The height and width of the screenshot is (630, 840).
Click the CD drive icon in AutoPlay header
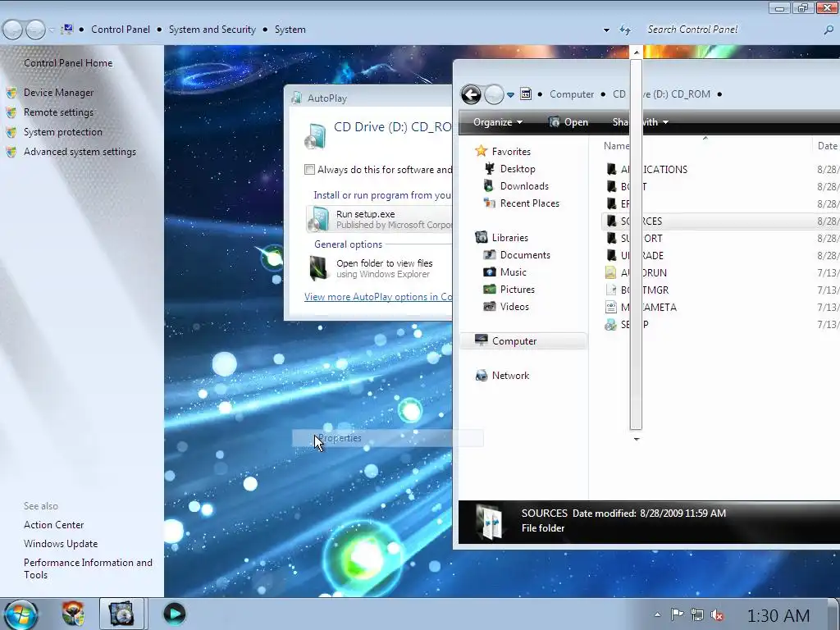tap(315, 135)
